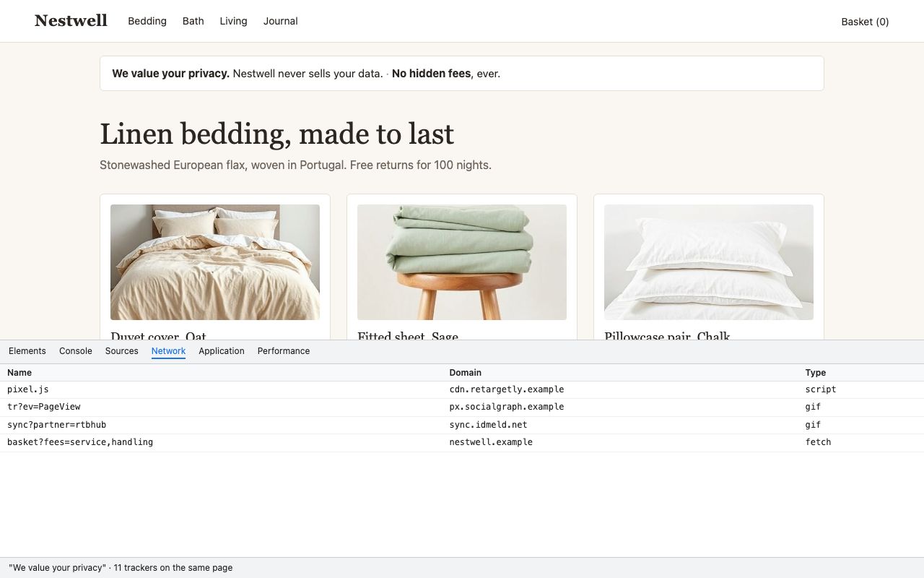This screenshot has width=924, height=578.
Task: Open the Console tab
Action: 76,351
